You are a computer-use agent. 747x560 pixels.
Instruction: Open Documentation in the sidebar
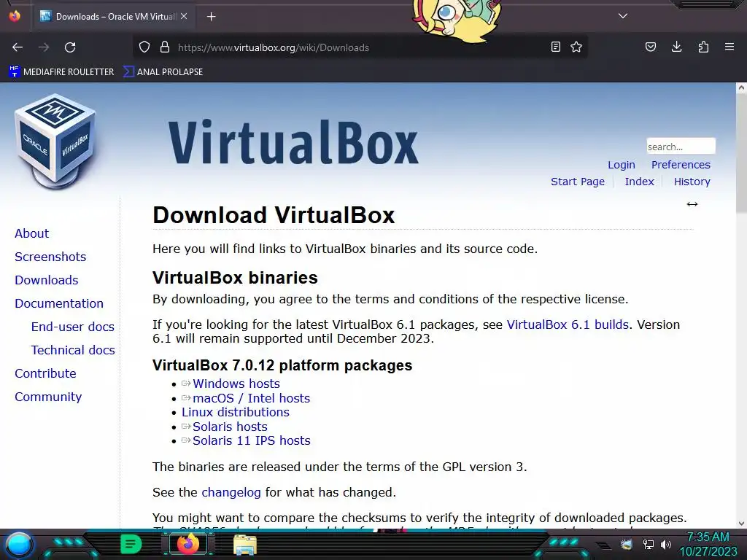[x=59, y=303]
